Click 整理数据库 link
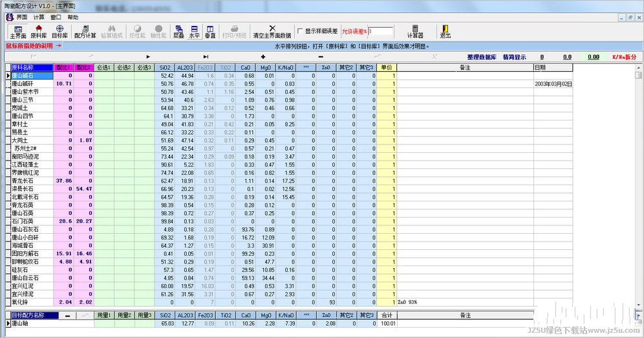Viewport: 644px width, 338px height. (x=482, y=57)
